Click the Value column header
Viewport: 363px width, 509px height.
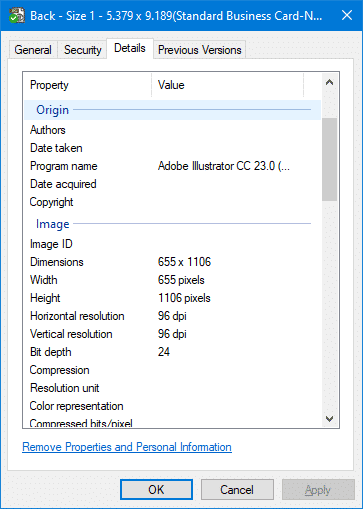[228, 85]
